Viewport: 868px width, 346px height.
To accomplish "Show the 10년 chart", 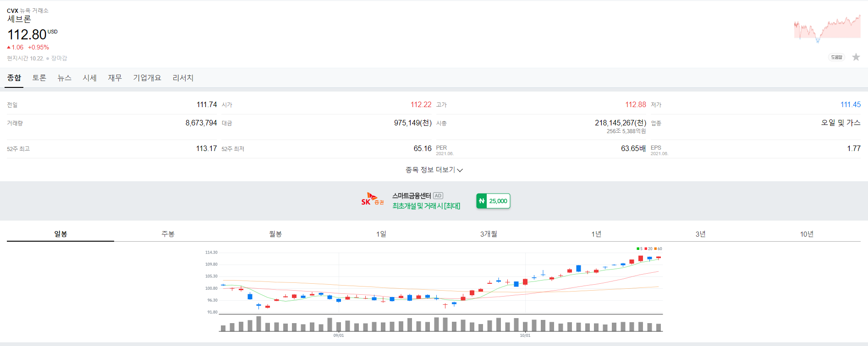I will pos(807,234).
